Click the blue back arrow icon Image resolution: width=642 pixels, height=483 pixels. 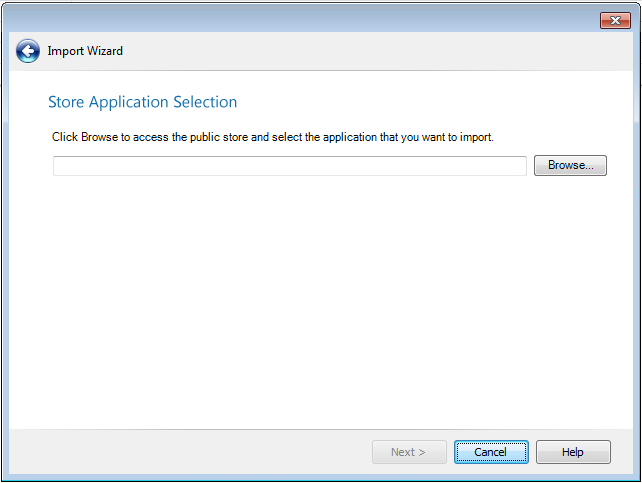(27, 51)
